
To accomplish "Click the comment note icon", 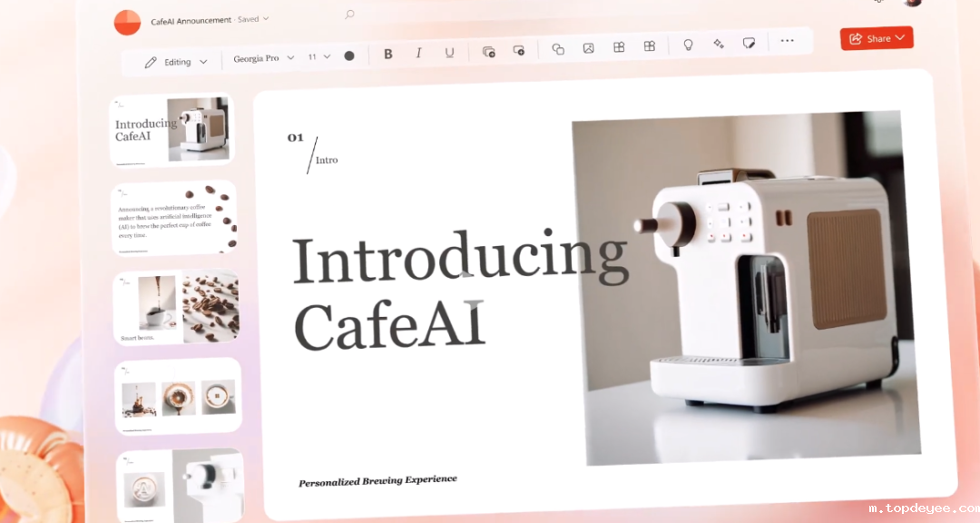I will (749, 43).
